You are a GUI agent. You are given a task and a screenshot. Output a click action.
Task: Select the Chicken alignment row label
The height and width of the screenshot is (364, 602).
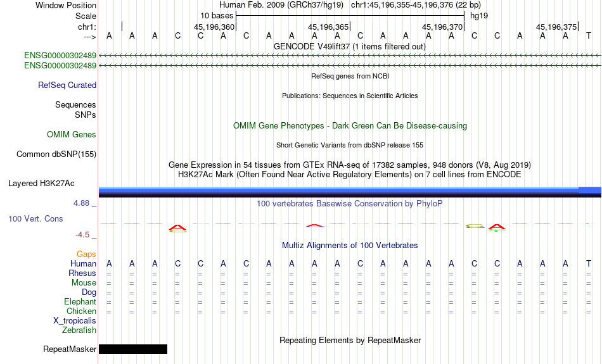[81, 311]
